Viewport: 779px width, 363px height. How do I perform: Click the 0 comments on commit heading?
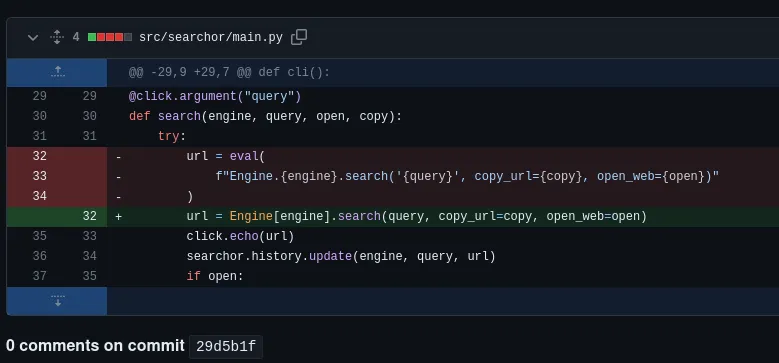pos(95,346)
